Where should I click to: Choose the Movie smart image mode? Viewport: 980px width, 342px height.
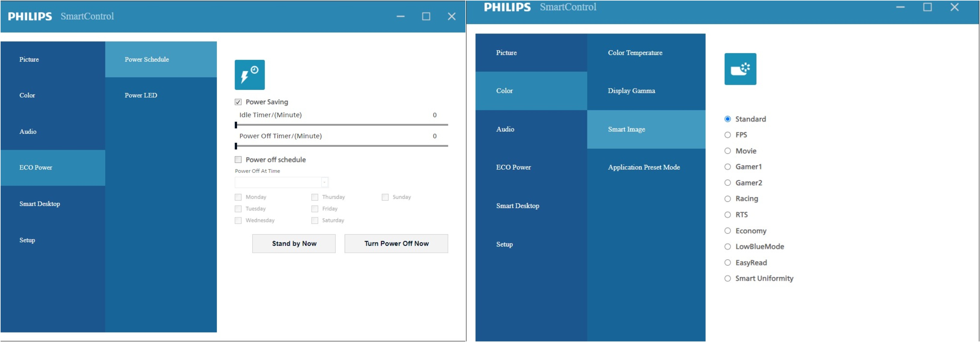(x=727, y=151)
